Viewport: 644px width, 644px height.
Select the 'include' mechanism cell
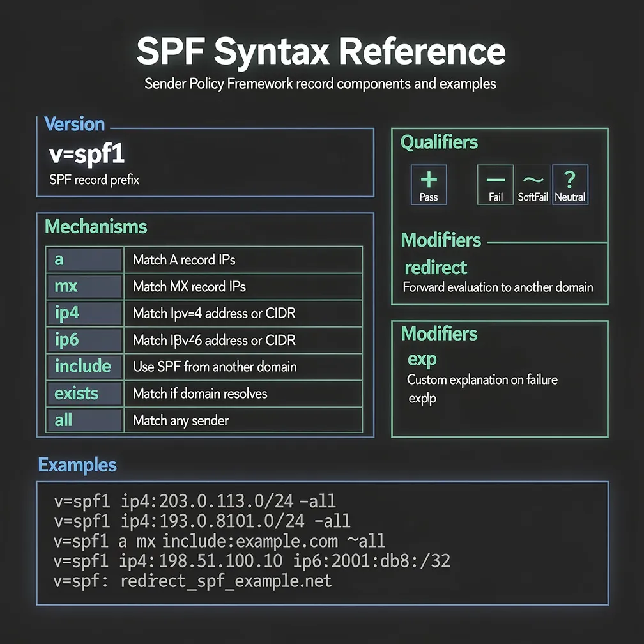(84, 366)
